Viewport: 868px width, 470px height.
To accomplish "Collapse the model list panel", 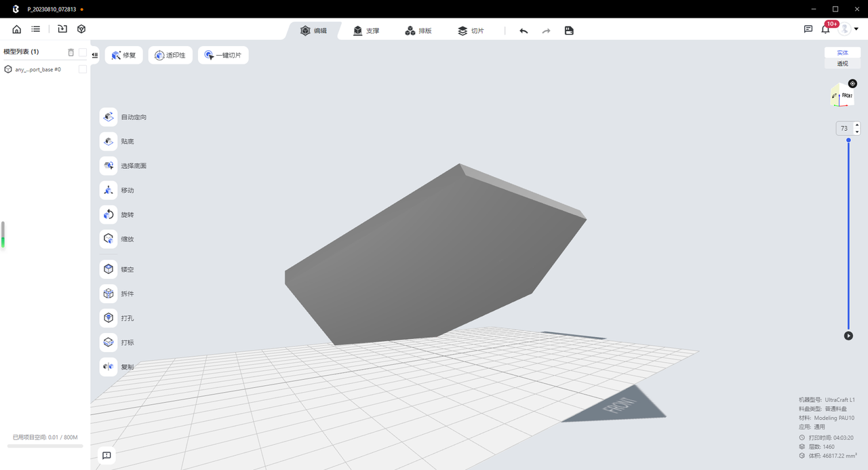I will coord(94,56).
